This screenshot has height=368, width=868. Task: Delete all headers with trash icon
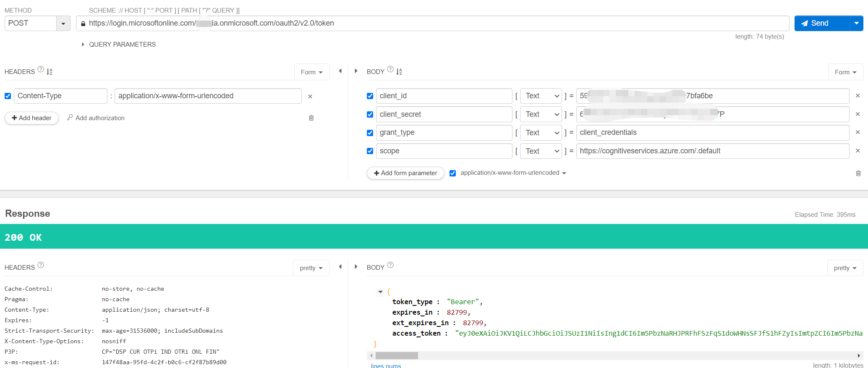coord(311,118)
